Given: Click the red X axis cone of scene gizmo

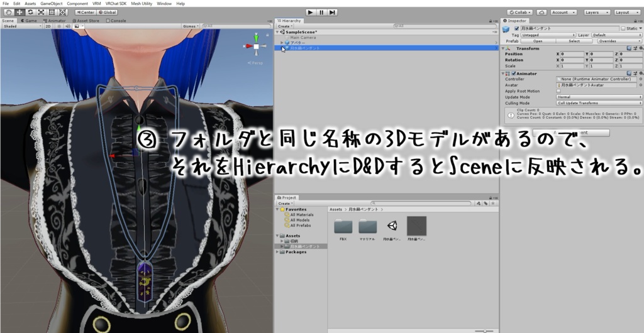Looking at the screenshot, I should [x=249, y=46].
